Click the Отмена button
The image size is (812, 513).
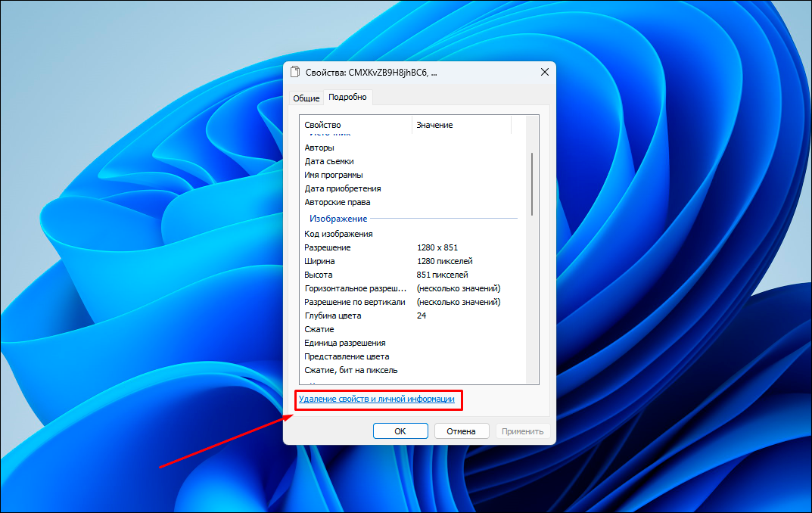click(x=461, y=431)
